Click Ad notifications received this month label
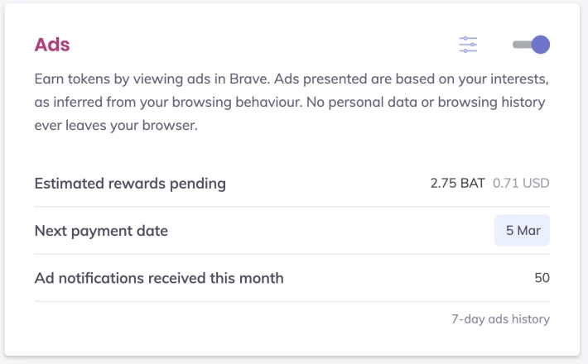588x364 pixels. click(159, 278)
